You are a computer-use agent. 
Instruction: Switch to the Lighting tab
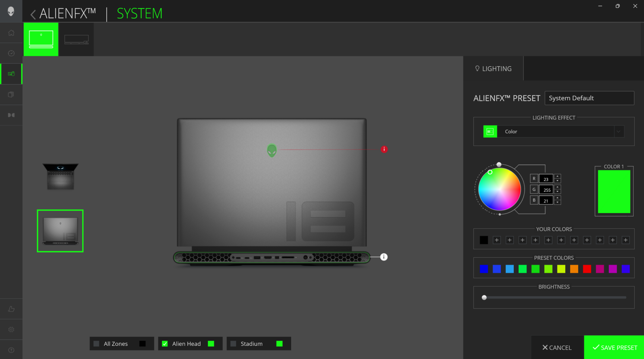(493, 69)
